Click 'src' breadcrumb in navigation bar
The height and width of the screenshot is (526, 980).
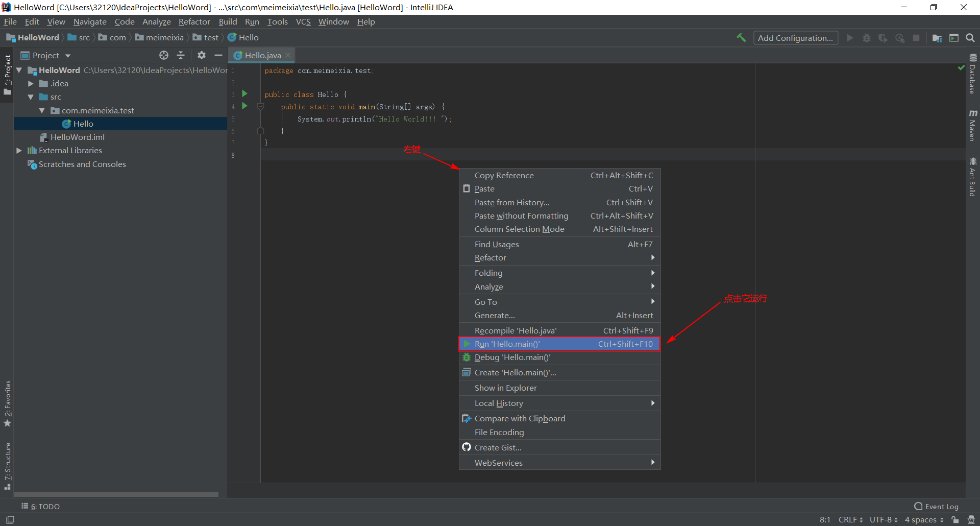coord(79,37)
